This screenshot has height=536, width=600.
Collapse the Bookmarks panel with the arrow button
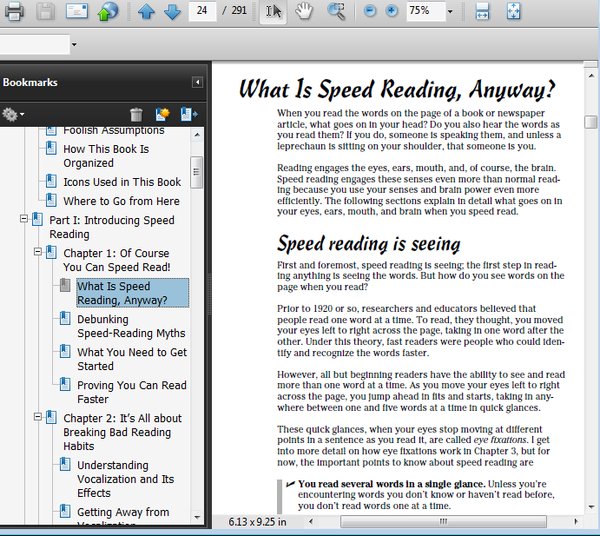coord(197,82)
